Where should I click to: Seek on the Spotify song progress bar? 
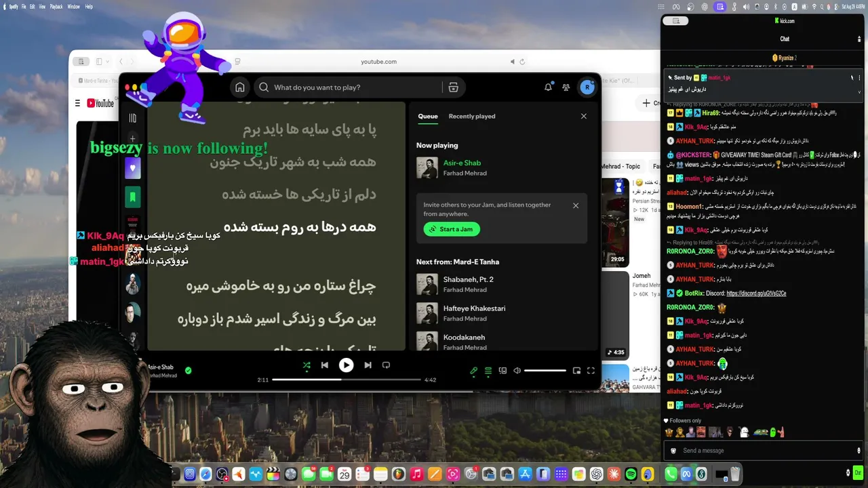click(x=346, y=380)
